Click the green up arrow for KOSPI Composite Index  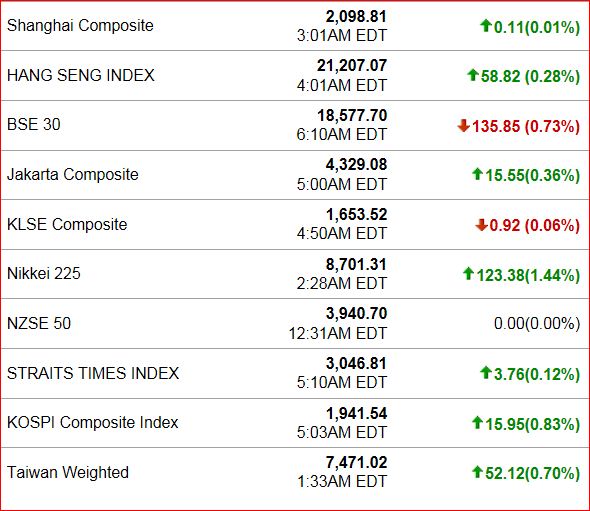(477, 423)
